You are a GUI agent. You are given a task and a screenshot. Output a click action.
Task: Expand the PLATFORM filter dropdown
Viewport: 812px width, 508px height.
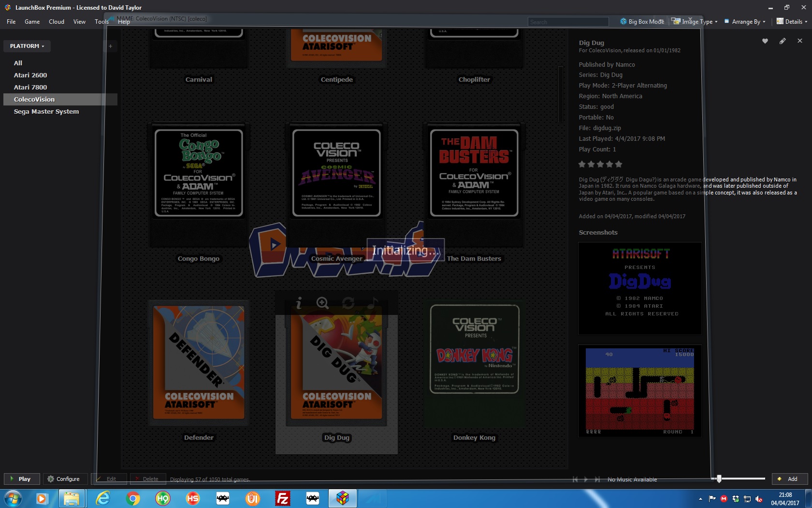tap(27, 46)
